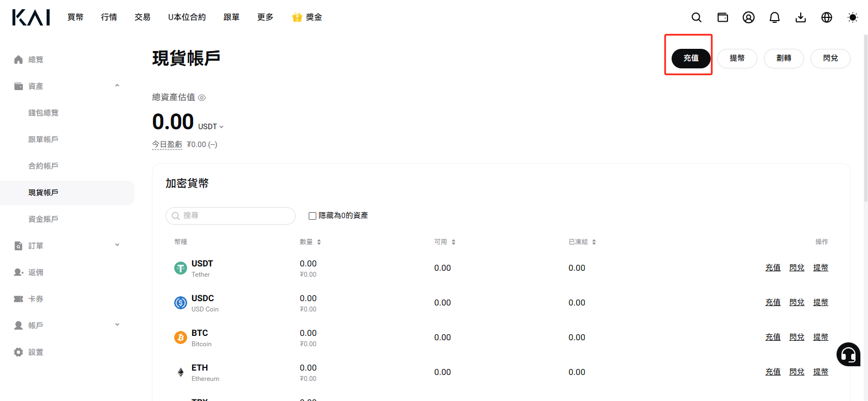Click the 卡券 ticket icon in sidebar
Image resolution: width=868 pixels, height=401 pixels.
click(18, 299)
